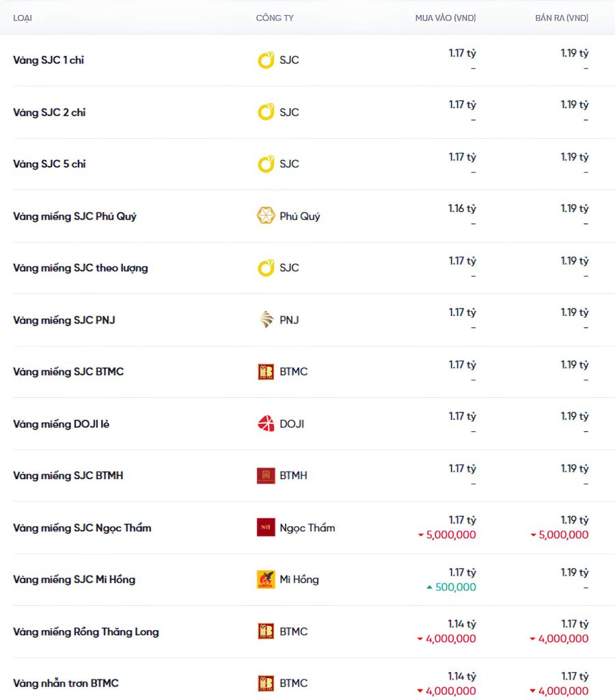Click the Phú Quý hexagon logo
Screen dimensions: 615x700
click(x=266, y=215)
